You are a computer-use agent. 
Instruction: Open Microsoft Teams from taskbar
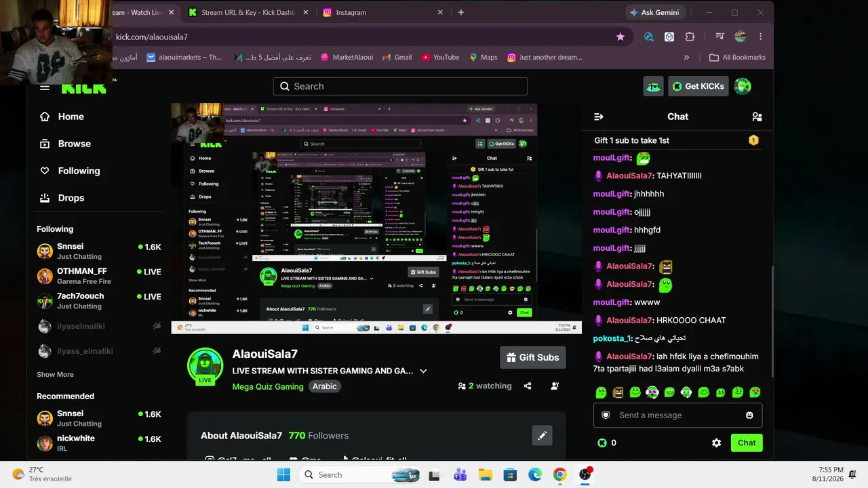tap(460, 474)
